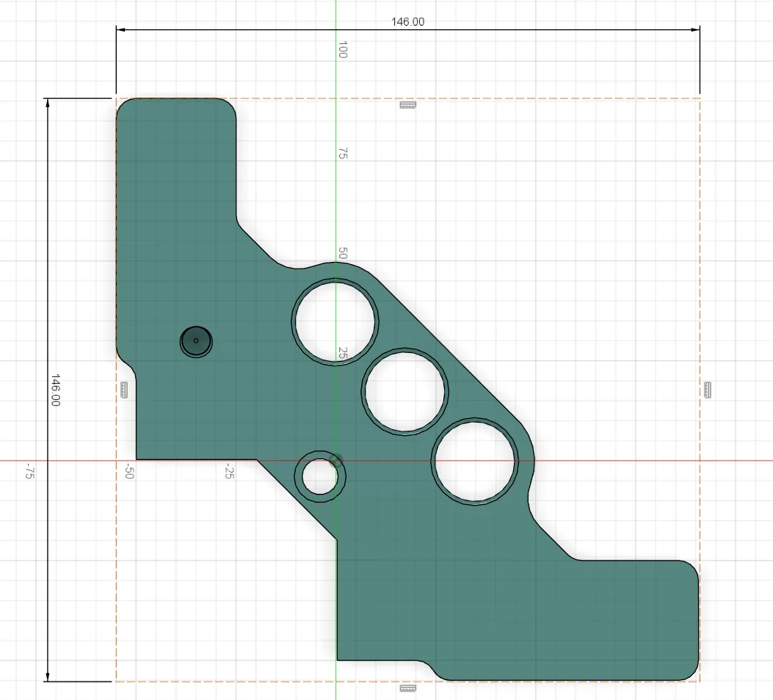The image size is (773, 700).
Task: Select constraint glyph on right dashed edge
Action: [x=708, y=390]
